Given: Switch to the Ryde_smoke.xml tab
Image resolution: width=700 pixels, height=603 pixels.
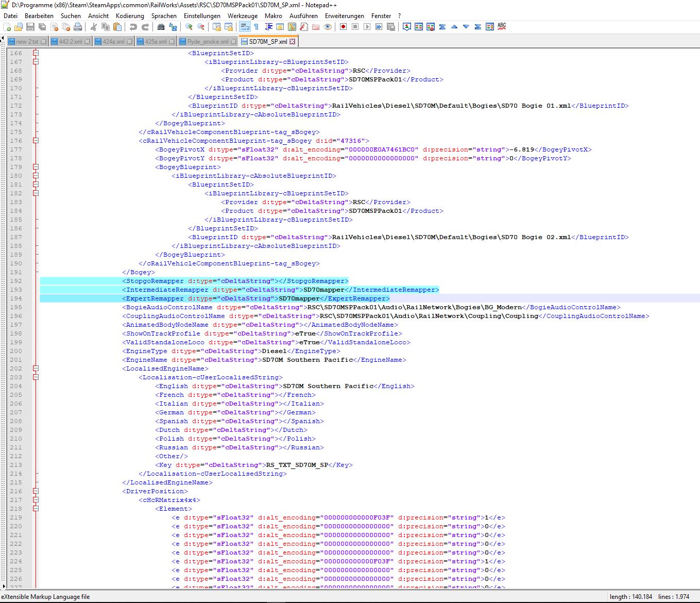Looking at the screenshot, I should coord(207,42).
